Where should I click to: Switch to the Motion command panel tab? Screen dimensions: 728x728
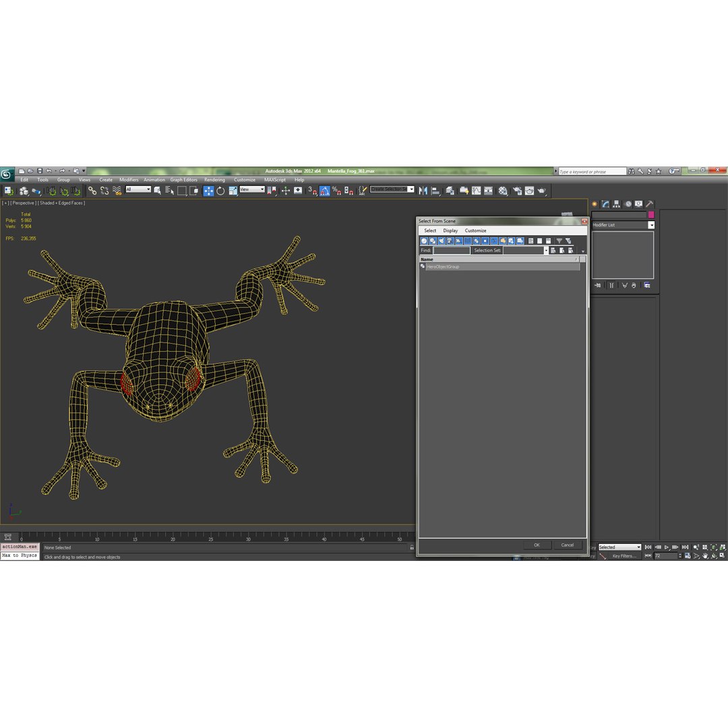click(x=628, y=204)
